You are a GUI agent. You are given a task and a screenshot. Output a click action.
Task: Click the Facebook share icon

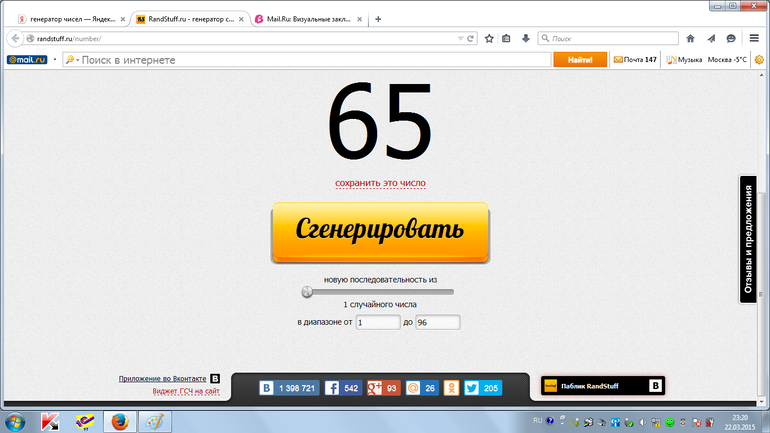coord(331,387)
